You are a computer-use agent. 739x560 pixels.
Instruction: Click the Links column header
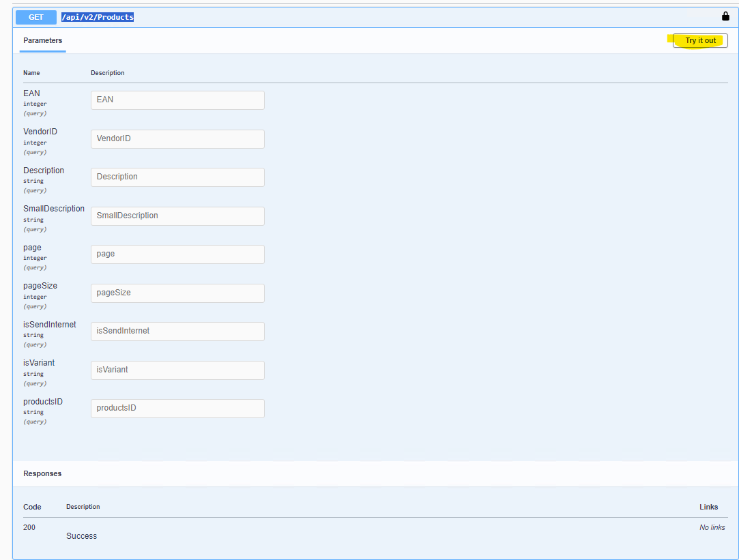point(708,507)
